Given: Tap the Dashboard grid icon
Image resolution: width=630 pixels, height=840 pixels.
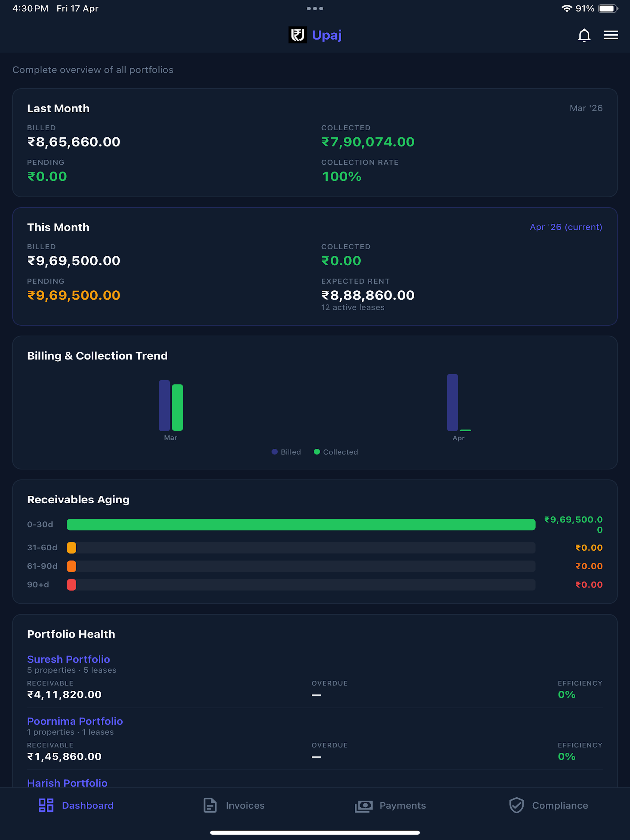Looking at the screenshot, I should click(46, 805).
